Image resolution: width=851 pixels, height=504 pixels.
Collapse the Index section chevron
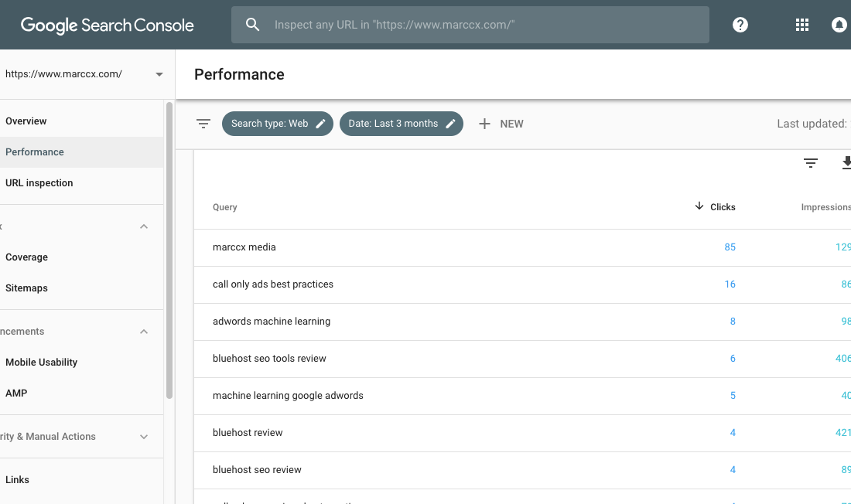coord(144,226)
